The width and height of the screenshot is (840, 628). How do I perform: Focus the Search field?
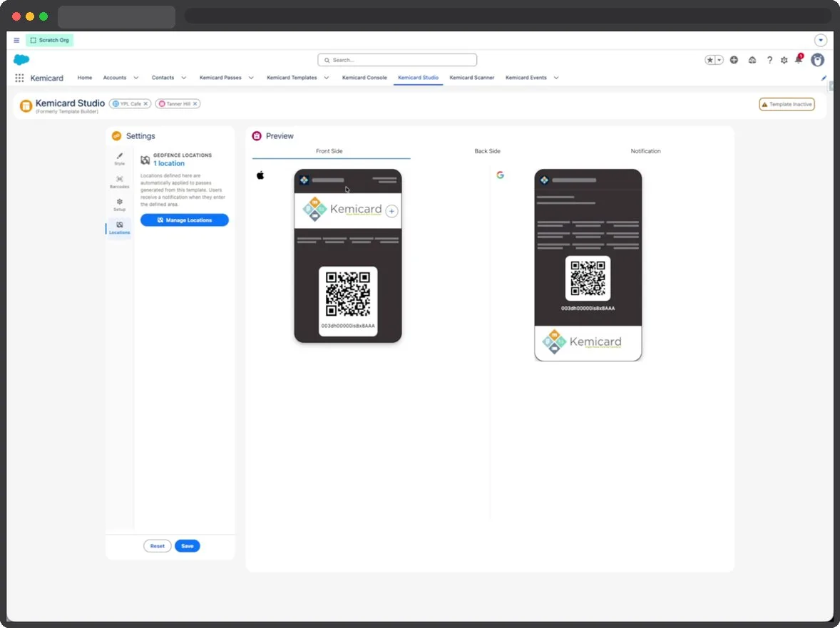(397, 60)
